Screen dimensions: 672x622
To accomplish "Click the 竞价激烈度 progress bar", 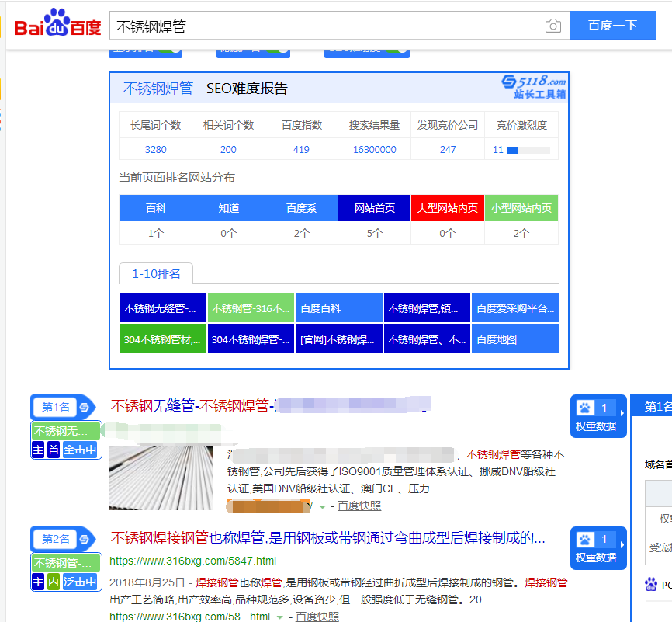I will click(x=528, y=150).
